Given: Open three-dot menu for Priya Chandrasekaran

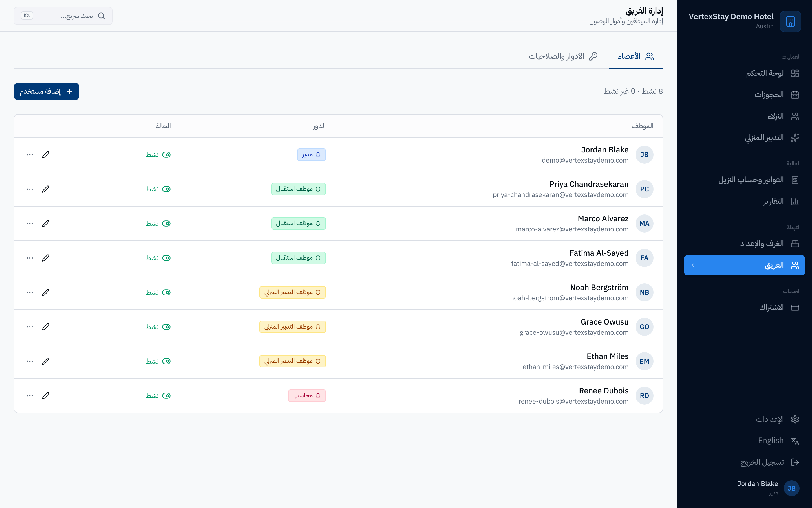Looking at the screenshot, I should click(30, 189).
